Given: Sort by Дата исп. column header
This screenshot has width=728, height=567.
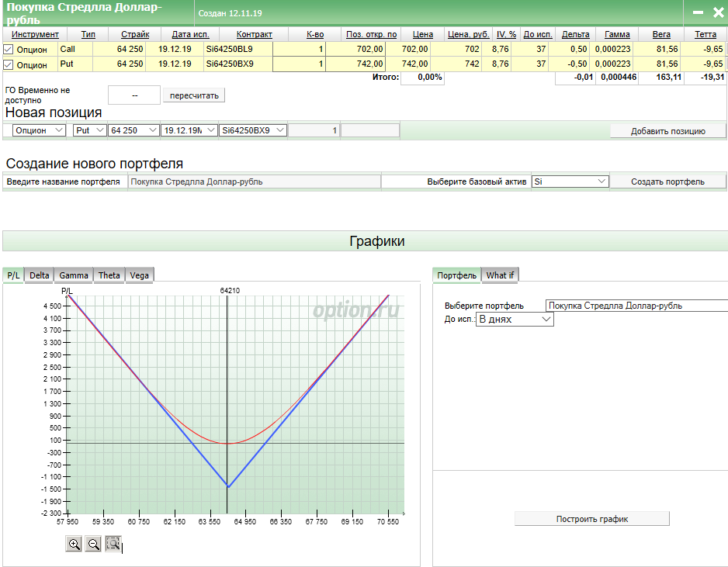Looking at the screenshot, I should 190,34.
